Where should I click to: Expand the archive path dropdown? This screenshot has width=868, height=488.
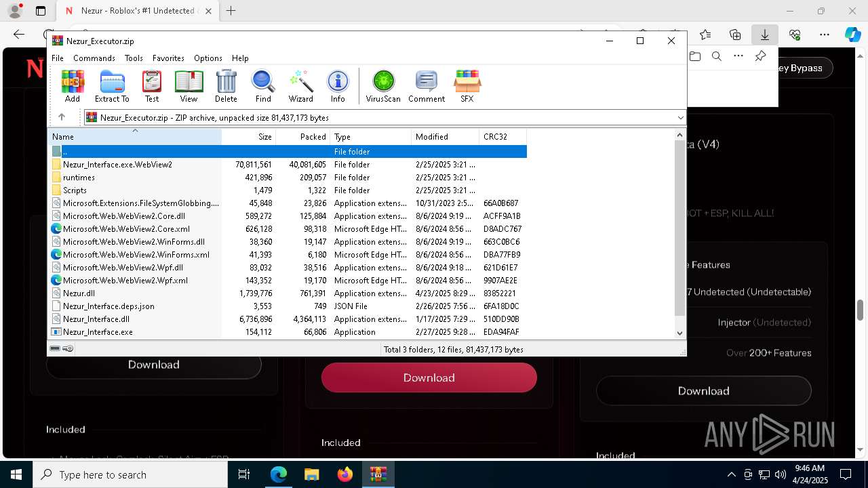point(680,117)
